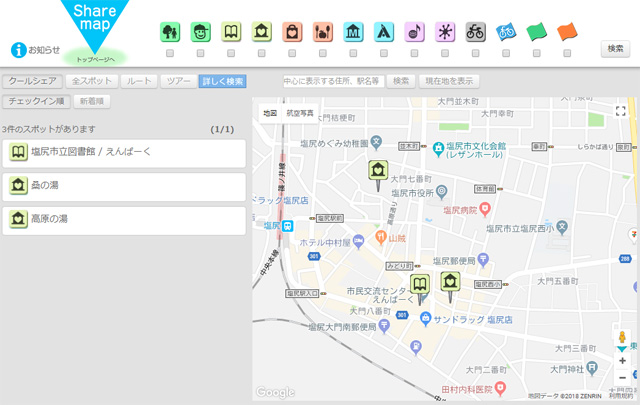Click the green trees park category icon

pos(170,32)
